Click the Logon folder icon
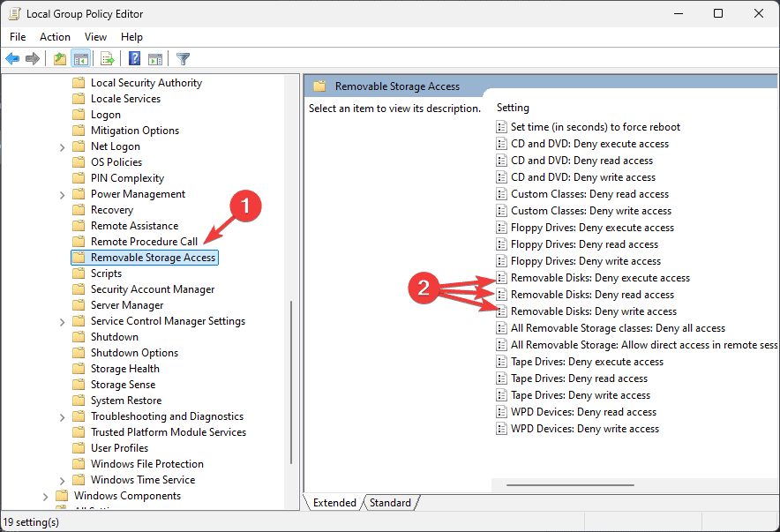780x532 pixels. pyautogui.click(x=79, y=115)
